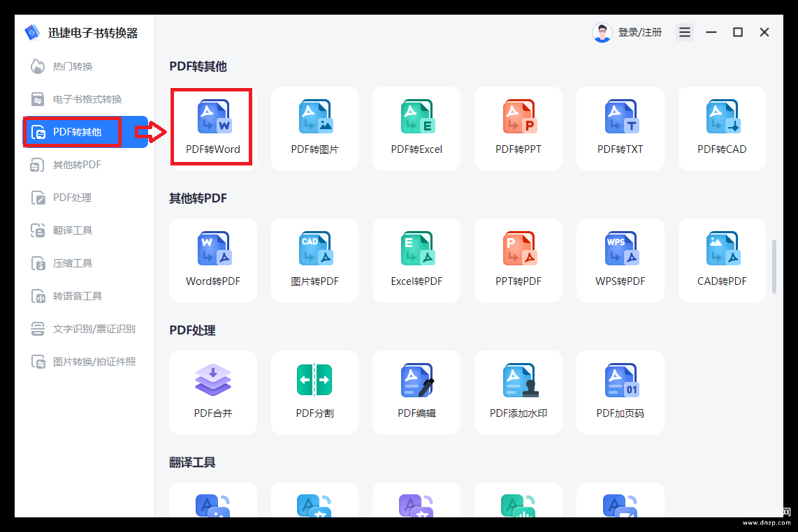The width and height of the screenshot is (798, 532).
Task: Select 图片转换/拍证件照 in the sidebar
Action: 85,362
